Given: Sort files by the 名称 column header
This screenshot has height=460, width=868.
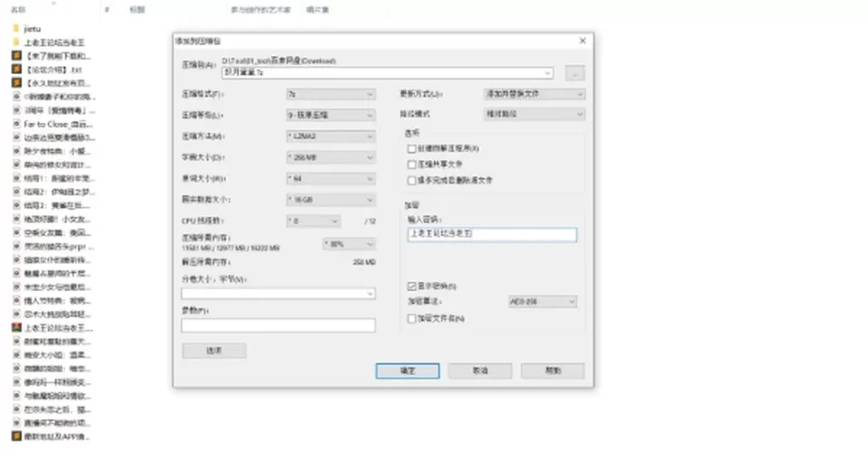Looking at the screenshot, I should click(18, 9).
